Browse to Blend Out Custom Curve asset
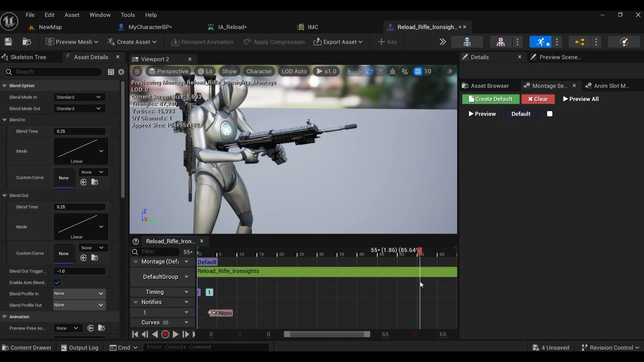 click(95, 258)
